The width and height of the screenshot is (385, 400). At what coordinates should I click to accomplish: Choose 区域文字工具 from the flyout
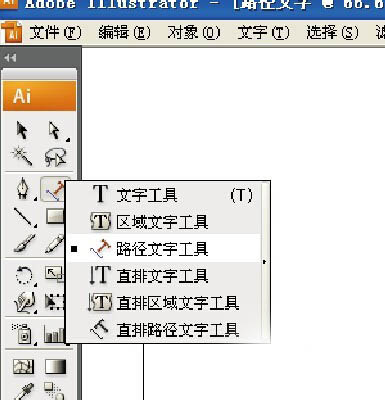[164, 221]
